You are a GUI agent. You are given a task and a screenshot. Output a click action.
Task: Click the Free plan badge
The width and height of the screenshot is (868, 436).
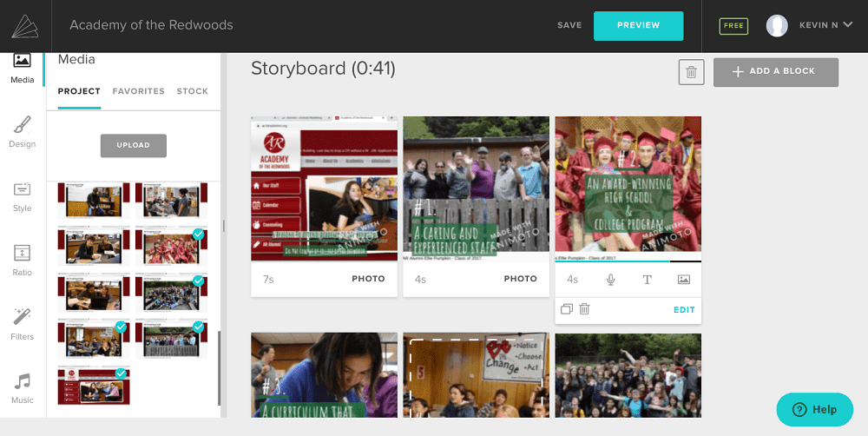pyautogui.click(x=733, y=26)
